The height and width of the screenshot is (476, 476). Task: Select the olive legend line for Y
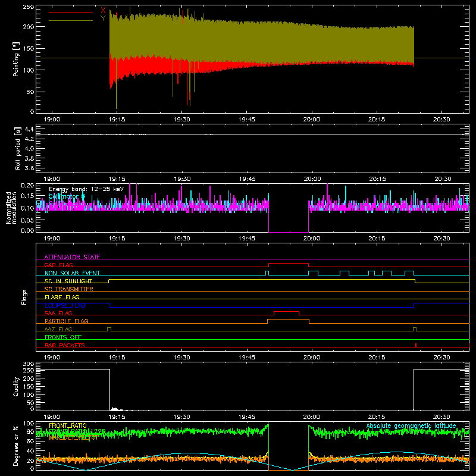click(x=71, y=20)
